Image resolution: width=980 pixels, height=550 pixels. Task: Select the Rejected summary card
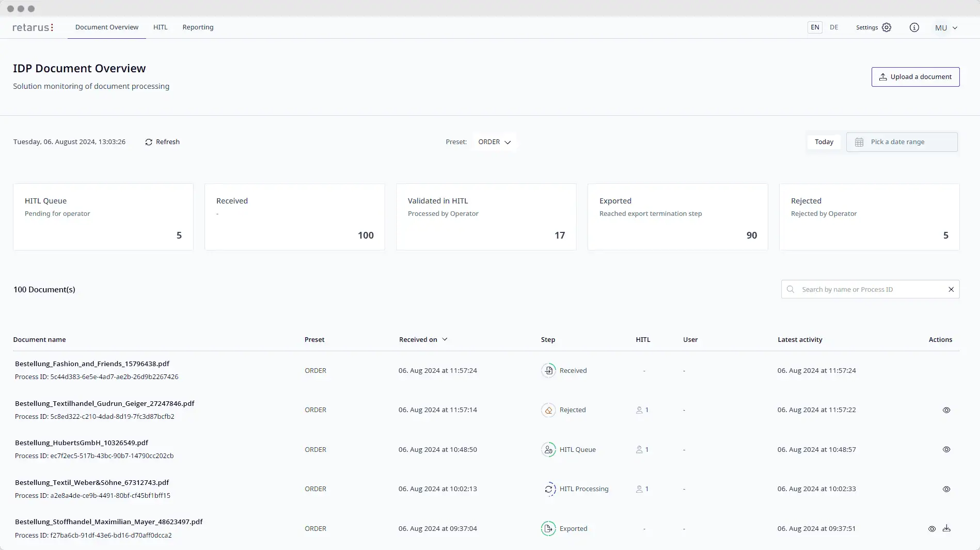[x=870, y=217]
